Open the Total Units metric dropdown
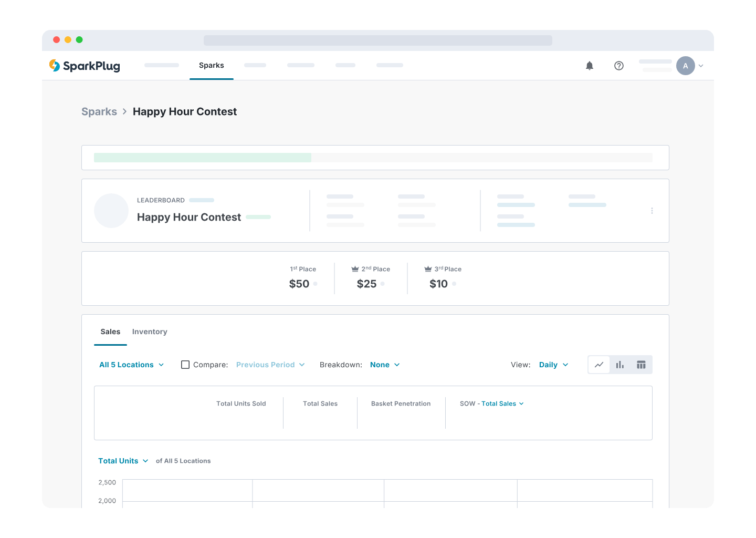This screenshot has height=538, width=756. point(123,461)
